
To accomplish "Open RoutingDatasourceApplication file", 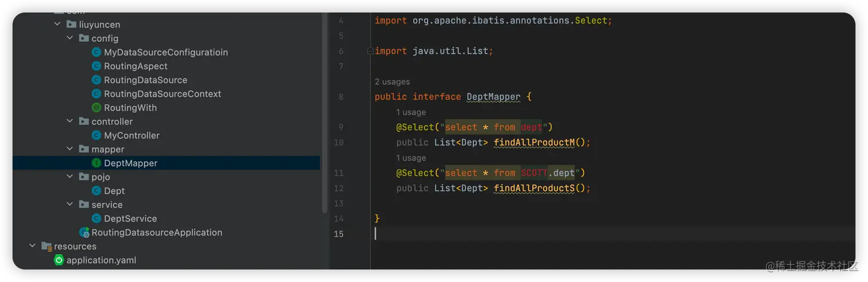I will (x=157, y=232).
